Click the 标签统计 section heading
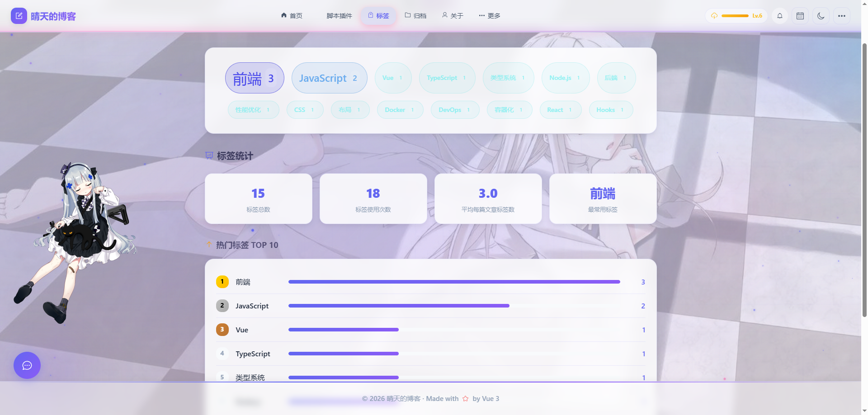 [229, 156]
